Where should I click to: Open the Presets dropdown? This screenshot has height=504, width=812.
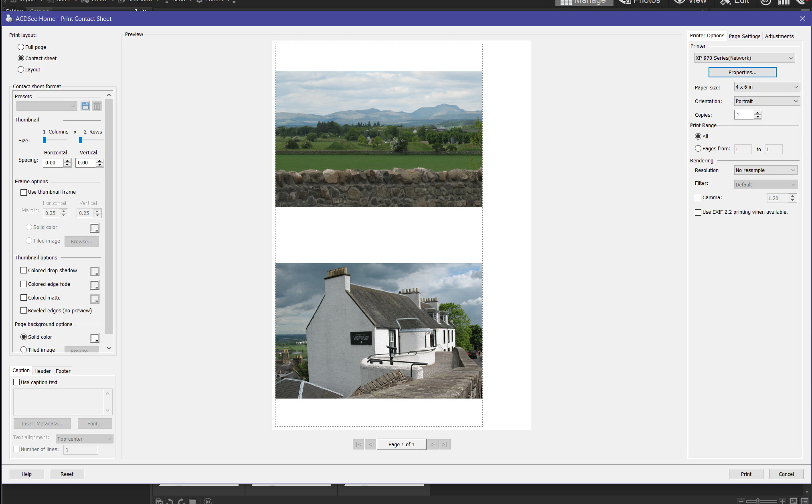coord(47,106)
